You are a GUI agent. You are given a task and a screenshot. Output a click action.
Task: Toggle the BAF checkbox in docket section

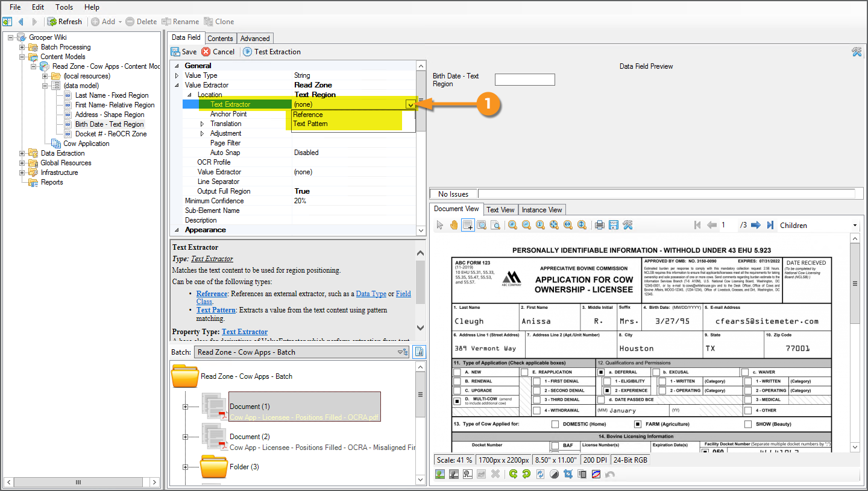click(555, 446)
